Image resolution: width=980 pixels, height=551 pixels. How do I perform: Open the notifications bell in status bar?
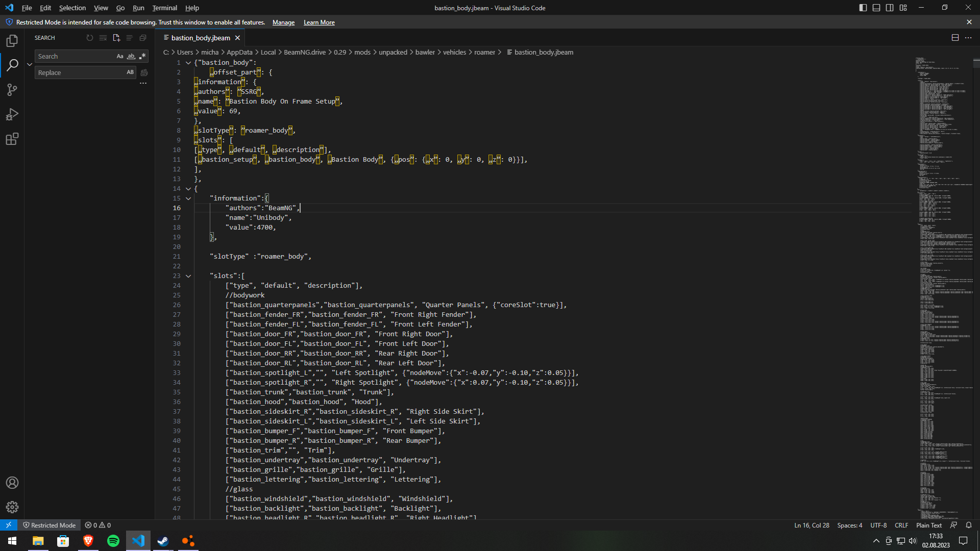969,525
